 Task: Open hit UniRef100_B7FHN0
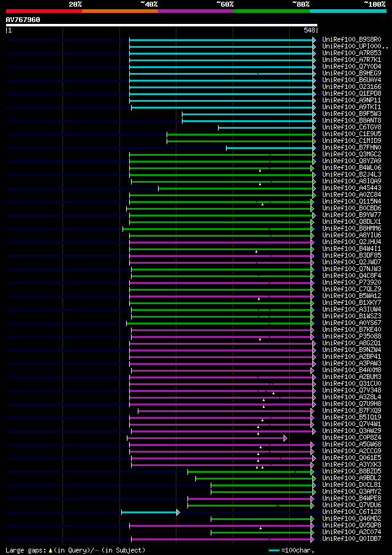pyautogui.click(x=352, y=148)
